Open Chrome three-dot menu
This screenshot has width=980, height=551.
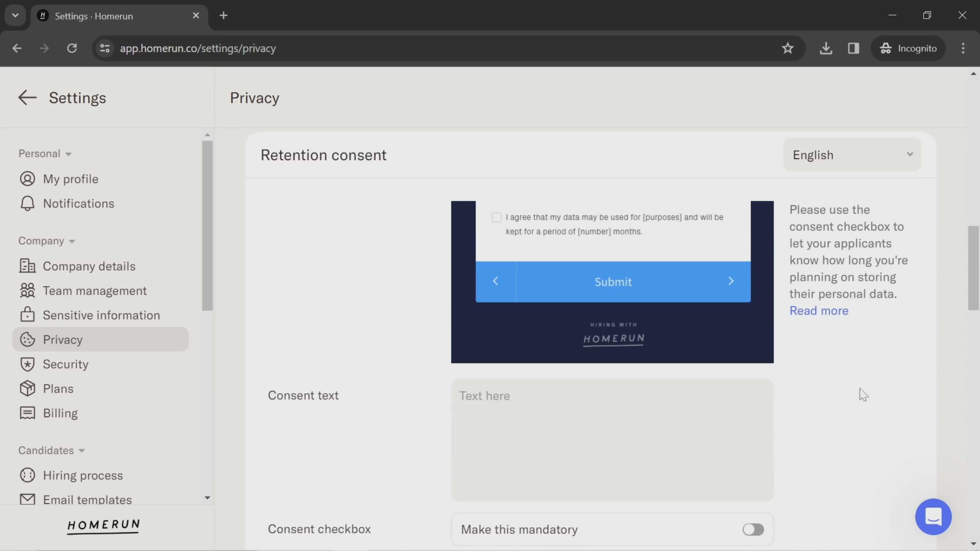(963, 48)
